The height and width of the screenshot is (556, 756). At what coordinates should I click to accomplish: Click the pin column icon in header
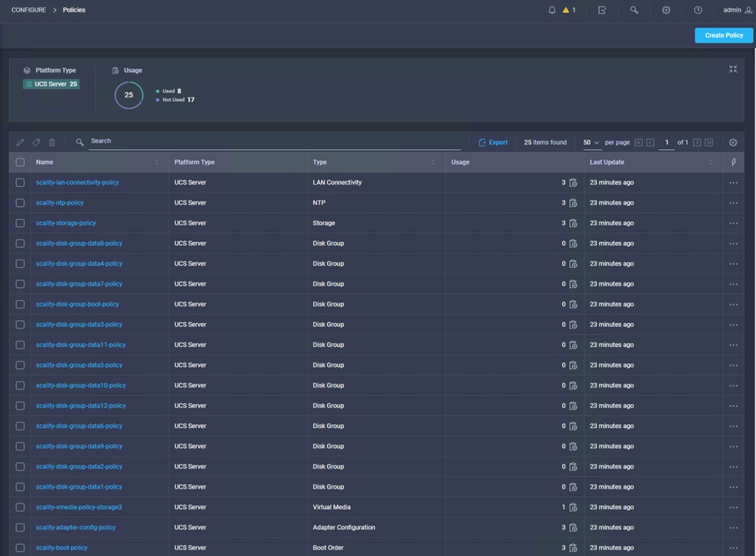733,162
